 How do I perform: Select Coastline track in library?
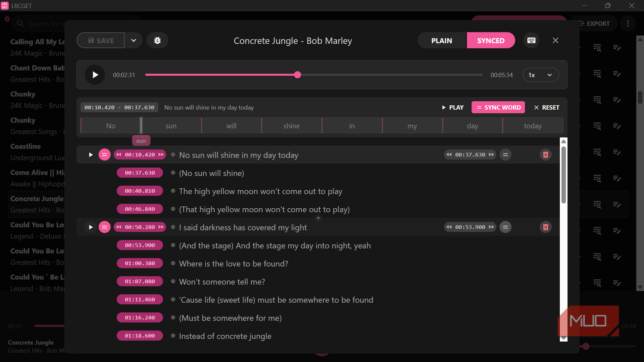[x=37, y=152]
